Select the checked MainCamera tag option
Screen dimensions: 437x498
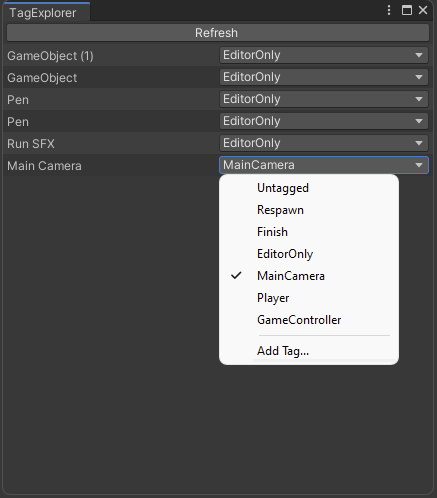click(x=309, y=276)
